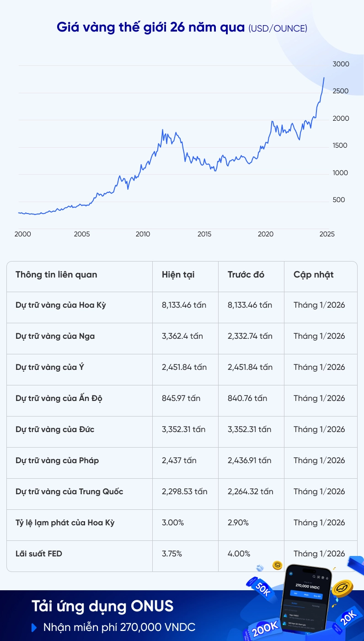Click the "Trước đó" column header

[x=246, y=275]
